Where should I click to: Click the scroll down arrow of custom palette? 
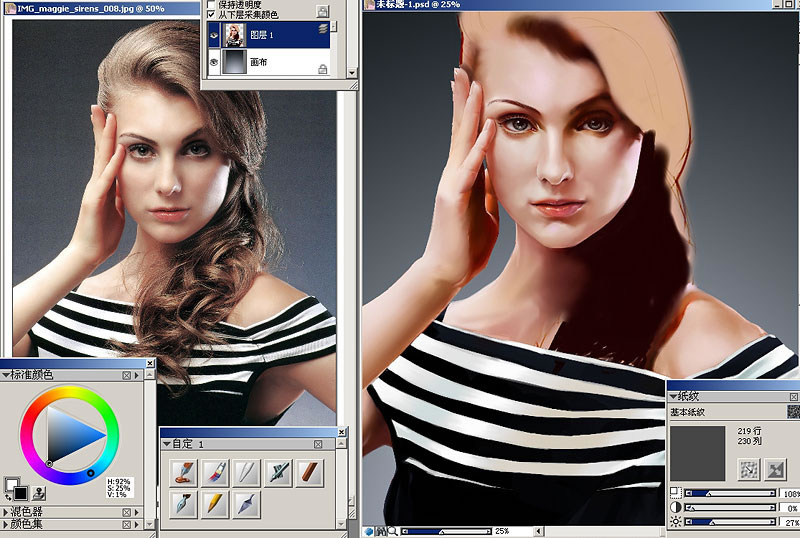[341, 524]
